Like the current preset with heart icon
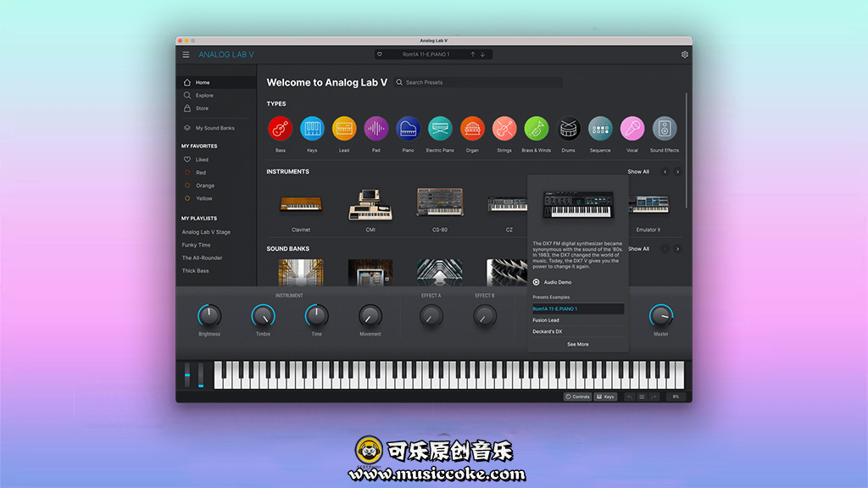The image size is (868, 488). click(380, 54)
